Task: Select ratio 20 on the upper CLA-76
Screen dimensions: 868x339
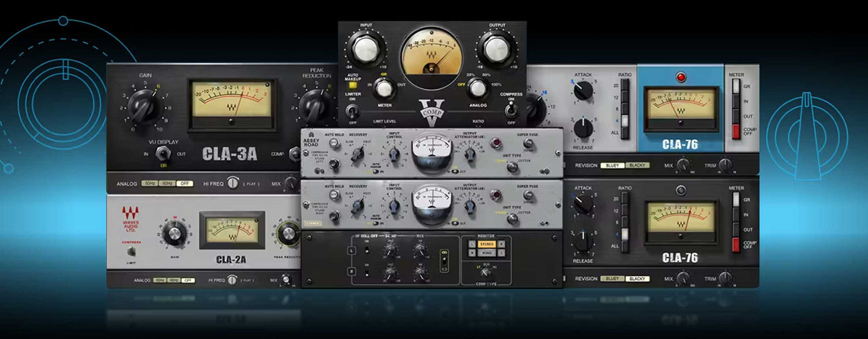Action: [624, 86]
